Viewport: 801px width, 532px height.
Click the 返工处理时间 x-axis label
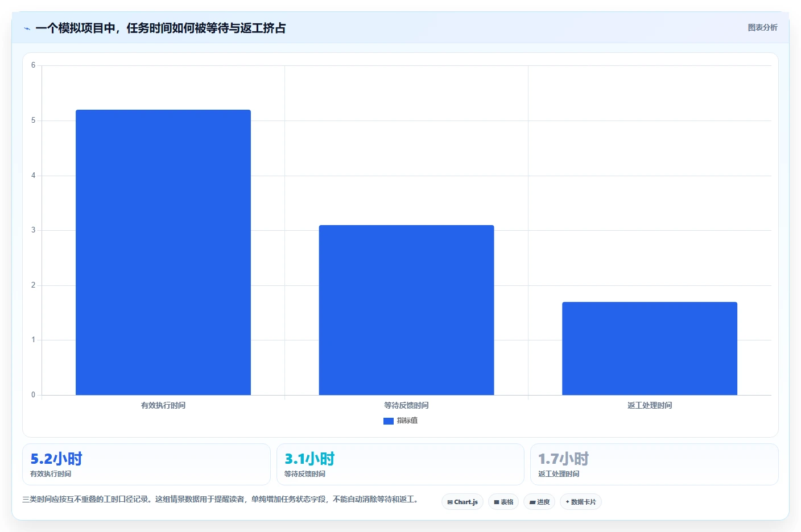tap(650, 405)
